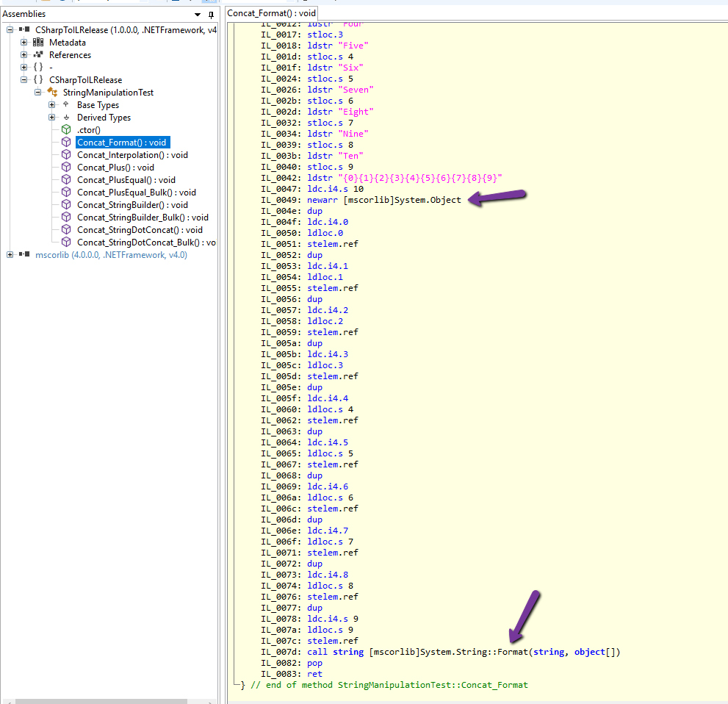Screen dimensions: 728x704
Task: Open the Assemblies panel dropdown menu
Action: click(x=196, y=13)
